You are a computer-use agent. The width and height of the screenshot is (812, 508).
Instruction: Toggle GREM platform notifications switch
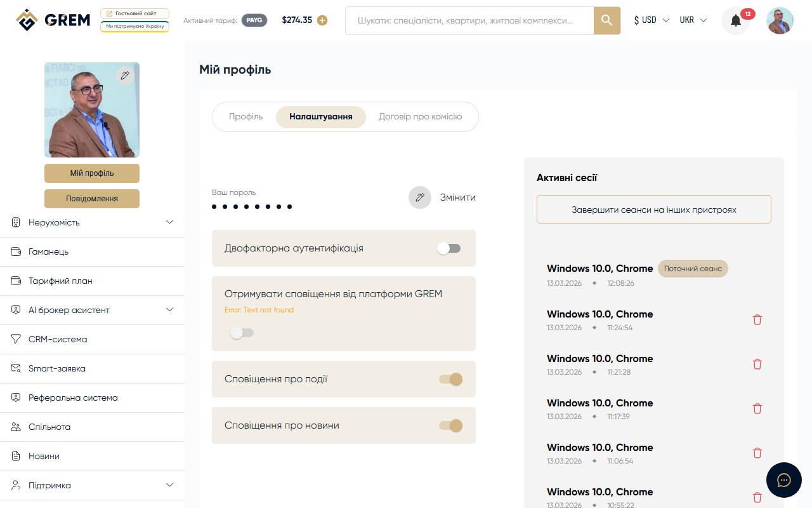(242, 333)
